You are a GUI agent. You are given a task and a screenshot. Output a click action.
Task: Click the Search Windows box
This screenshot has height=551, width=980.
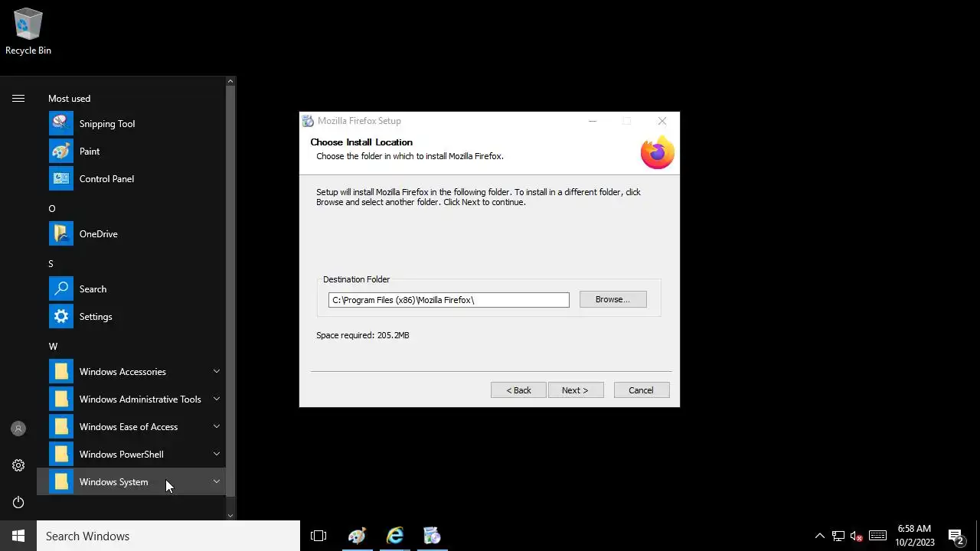click(x=168, y=536)
